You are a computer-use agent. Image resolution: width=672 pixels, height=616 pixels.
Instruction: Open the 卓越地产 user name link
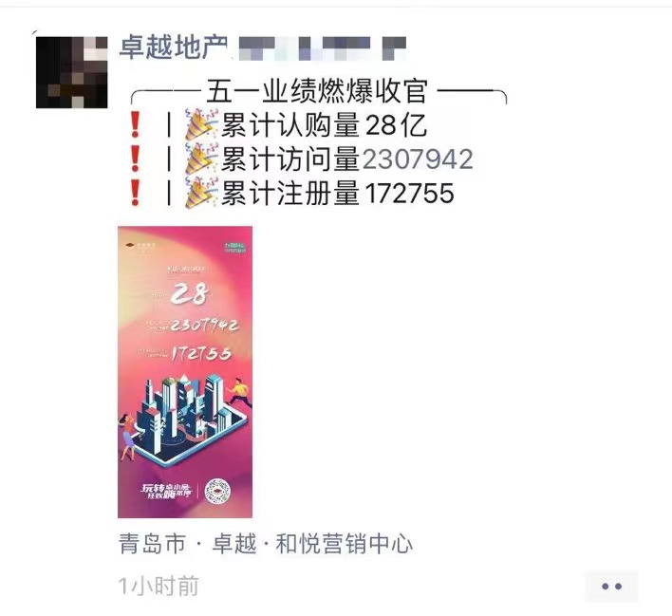click(x=173, y=47)
